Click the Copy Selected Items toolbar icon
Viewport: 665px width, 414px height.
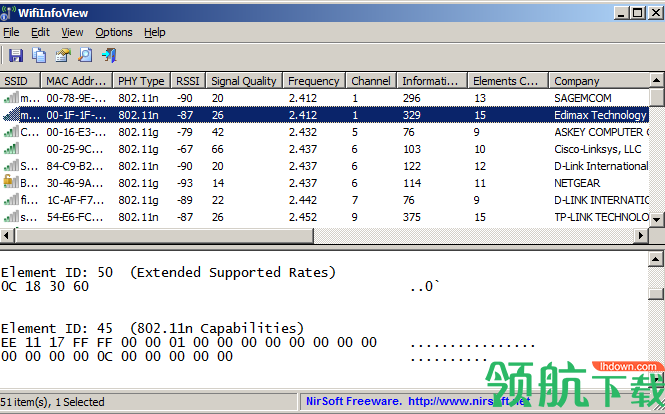tap(39, 56)
